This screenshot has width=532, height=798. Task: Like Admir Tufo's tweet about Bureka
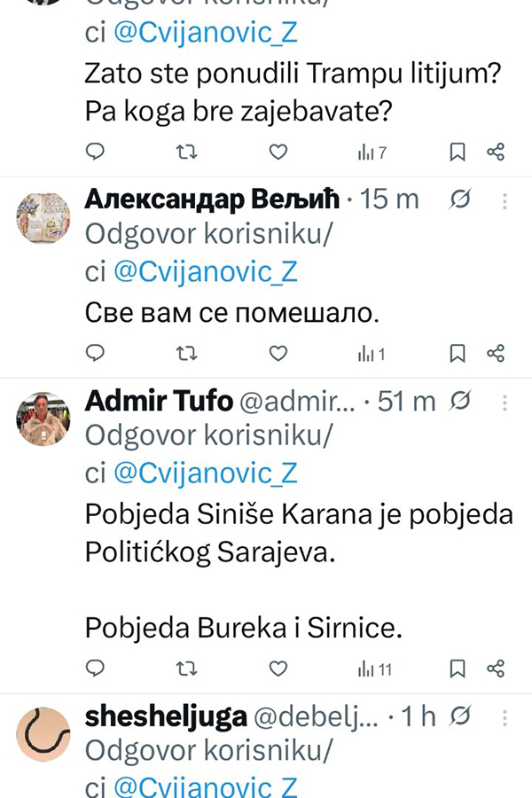coord(278,668)
